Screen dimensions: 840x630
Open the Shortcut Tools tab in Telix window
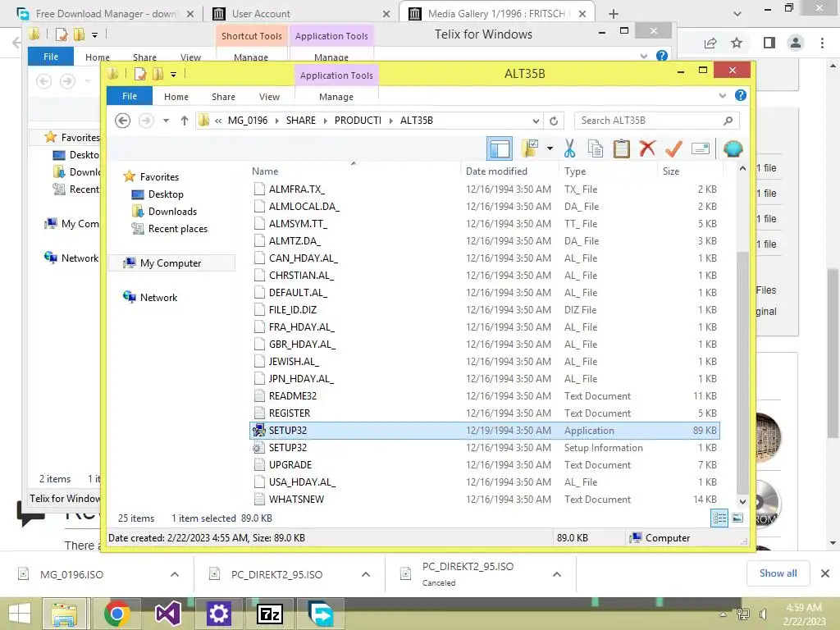[x=251, y=36]
